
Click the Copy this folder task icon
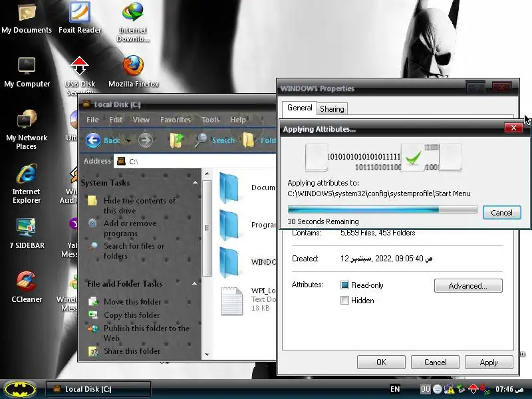pos(93,315)
